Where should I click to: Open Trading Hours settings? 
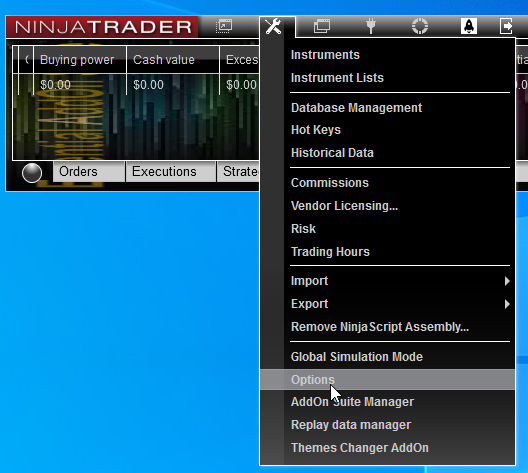pos(387,252)
